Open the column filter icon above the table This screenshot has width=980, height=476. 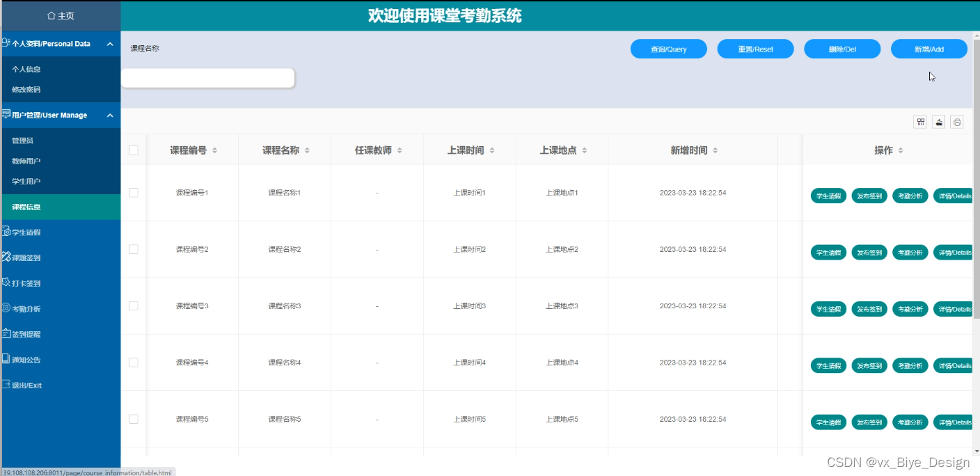[921, 122]
